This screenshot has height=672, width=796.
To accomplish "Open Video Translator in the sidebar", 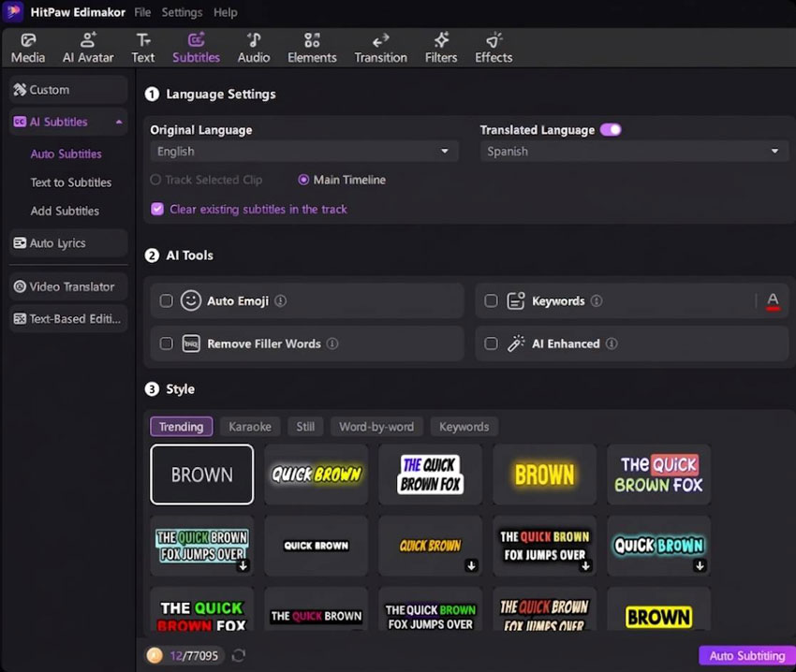I will coord(68,286).
